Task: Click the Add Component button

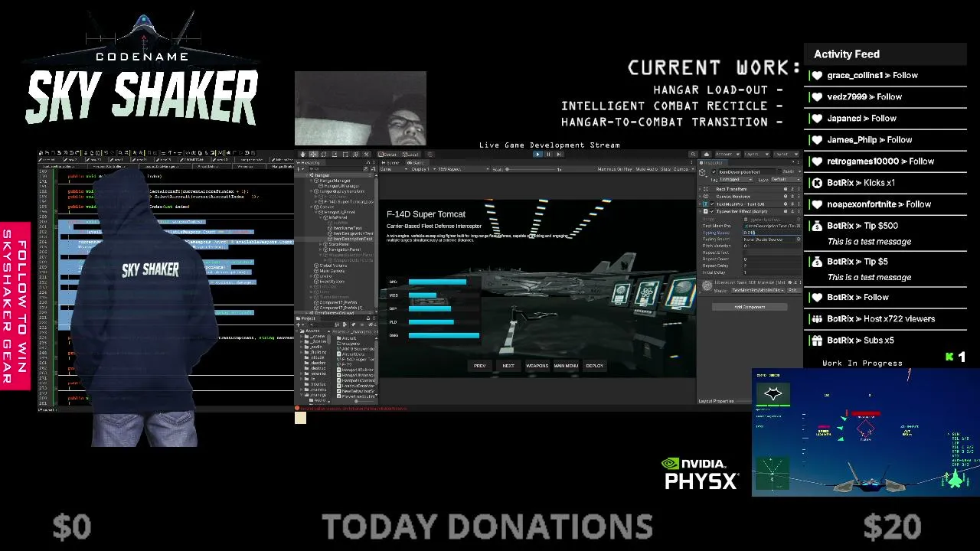Action: (x=750, y=307)
